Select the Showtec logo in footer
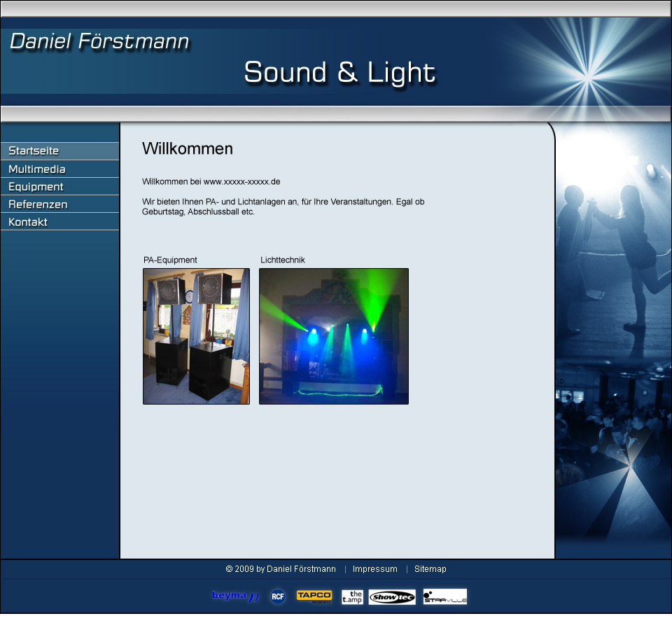The height and width of the screenshot is (630, 672). 392,597
